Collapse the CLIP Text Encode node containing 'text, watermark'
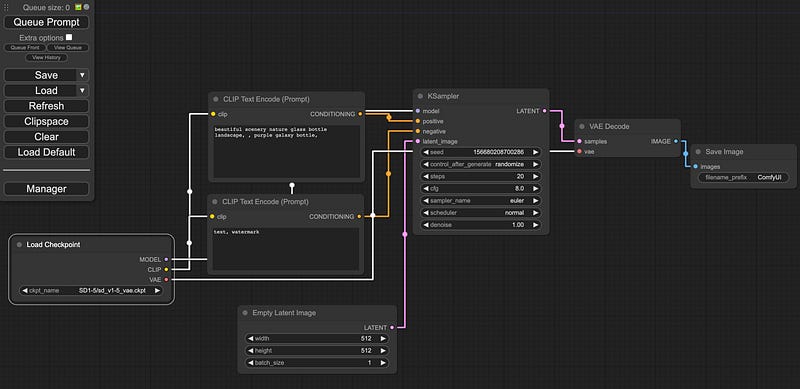This screenshot has height=389, width=800. click(215, 202)
